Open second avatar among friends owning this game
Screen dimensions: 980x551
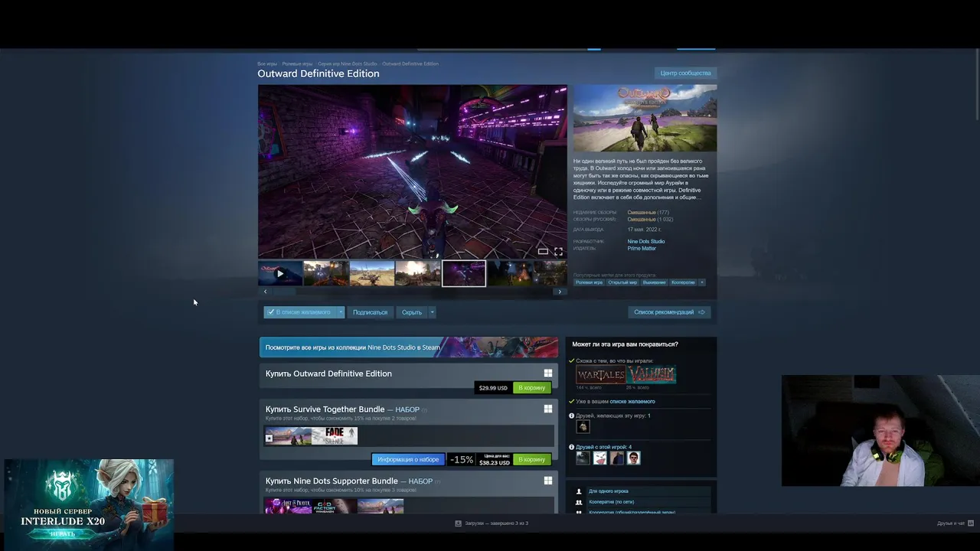[x=599, y=458]
